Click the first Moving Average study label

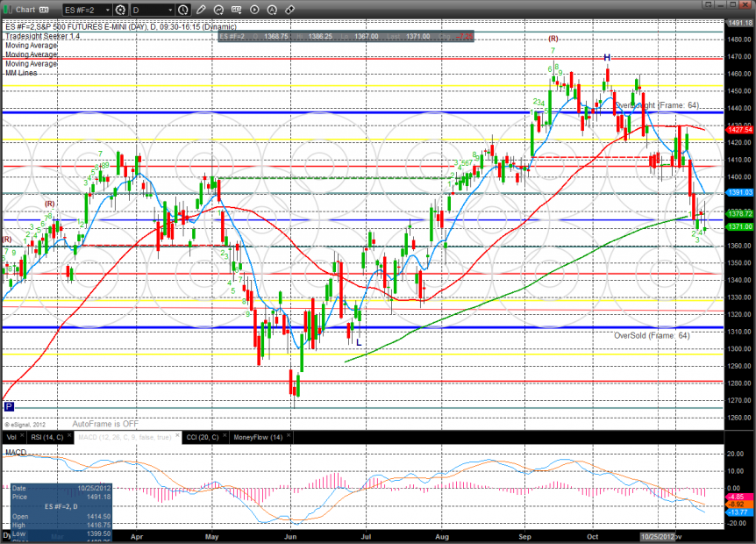(x=32, y=46)
